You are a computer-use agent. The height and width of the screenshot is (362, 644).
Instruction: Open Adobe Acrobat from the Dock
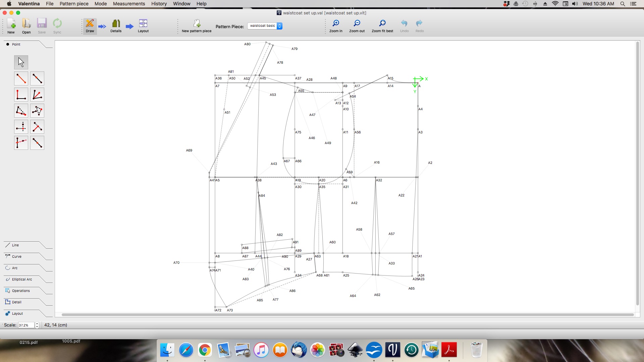[449, 350]
